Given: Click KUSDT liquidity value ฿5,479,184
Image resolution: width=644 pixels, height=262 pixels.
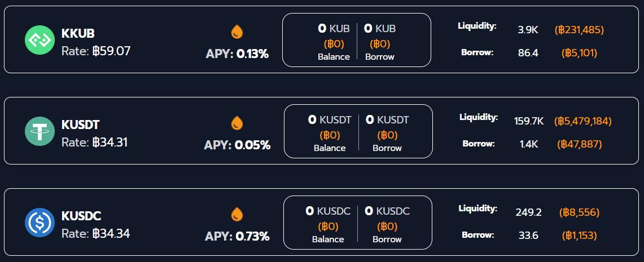Looking at the screenshot, I should 583,121.
